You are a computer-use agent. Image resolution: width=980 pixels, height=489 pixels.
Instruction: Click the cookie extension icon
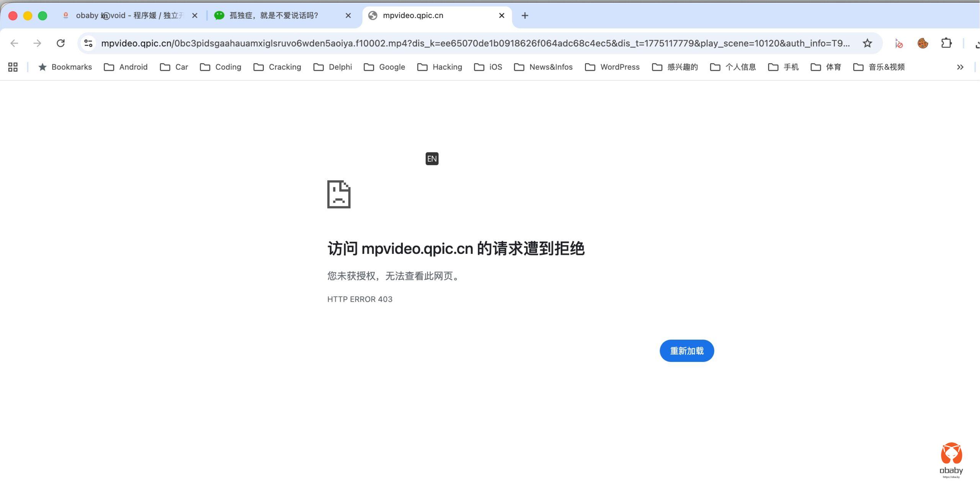pyautogui.click(x=923, y=43)
